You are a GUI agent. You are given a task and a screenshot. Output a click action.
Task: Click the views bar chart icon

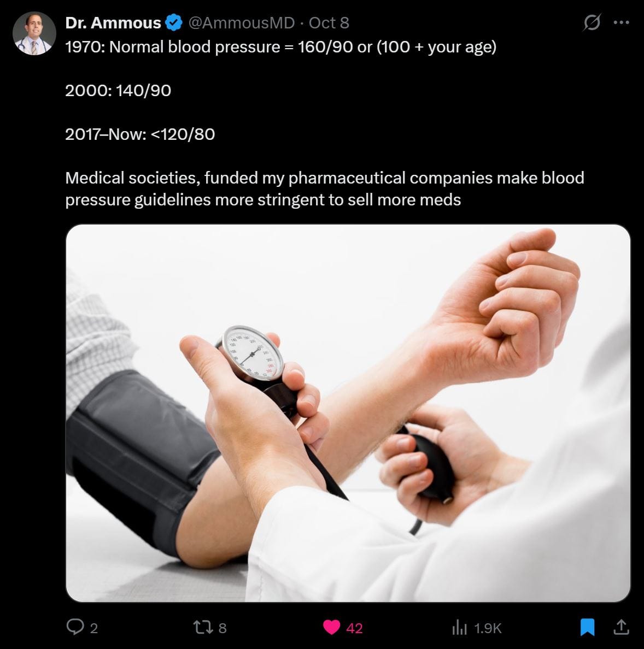[459, 627]
